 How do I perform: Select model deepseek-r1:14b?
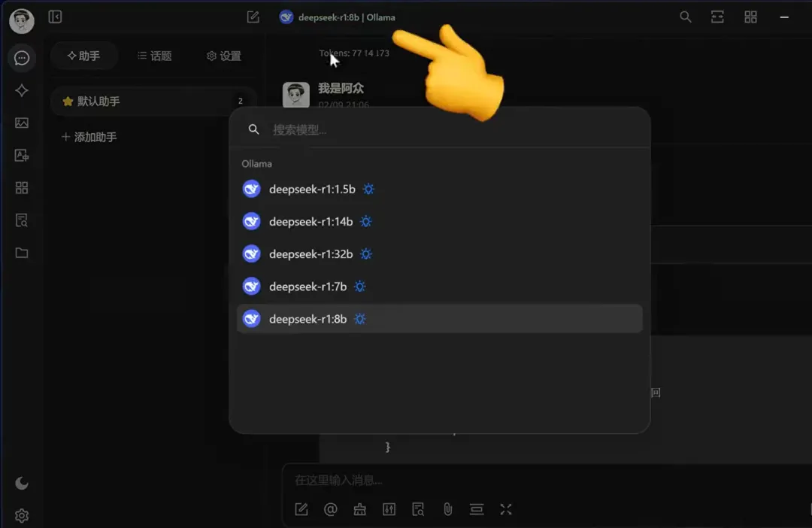(439, 222)
